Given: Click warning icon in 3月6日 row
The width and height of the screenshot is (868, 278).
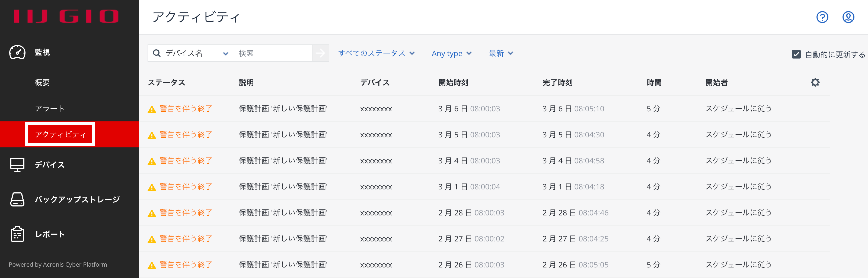Looking at the screenshot, I should pyautogui.click(x=152, y=109).
